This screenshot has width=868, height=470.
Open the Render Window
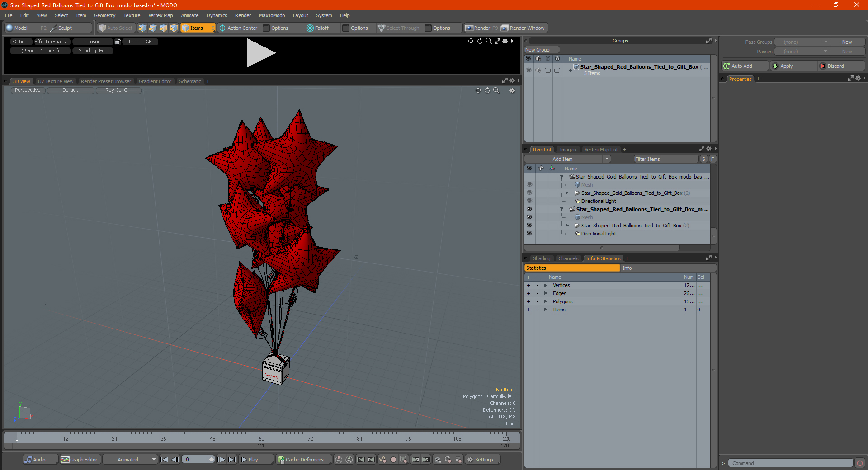(x=523, y=28)
